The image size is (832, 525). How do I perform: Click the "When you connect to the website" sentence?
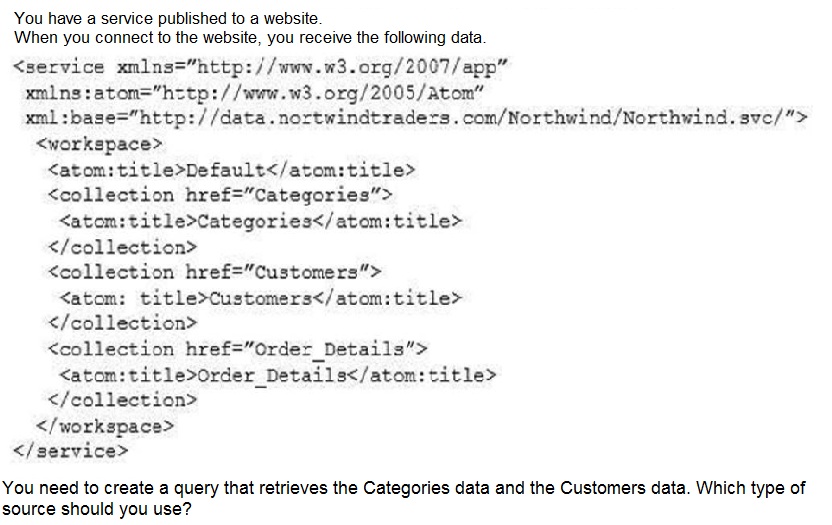click(x=250, y=38)
